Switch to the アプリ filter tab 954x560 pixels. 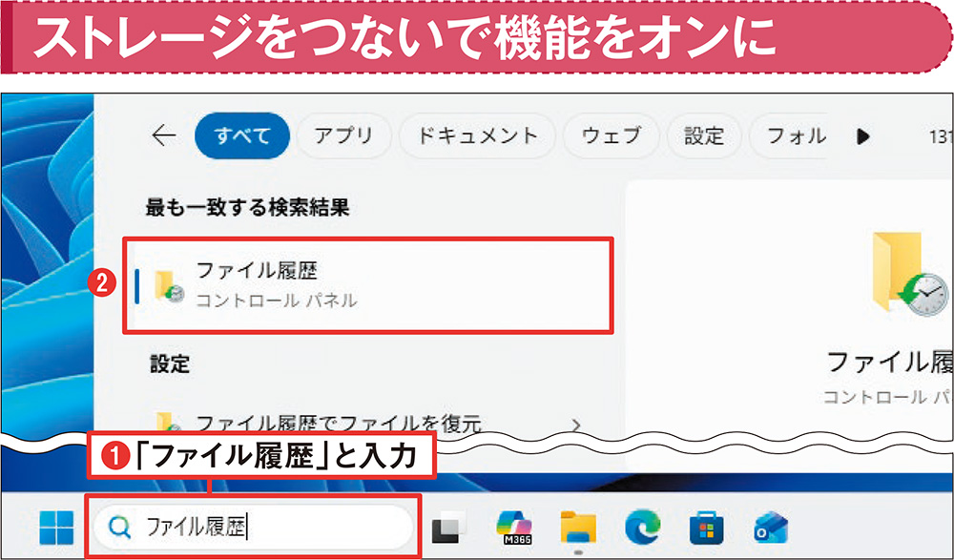tap(343, 135)
